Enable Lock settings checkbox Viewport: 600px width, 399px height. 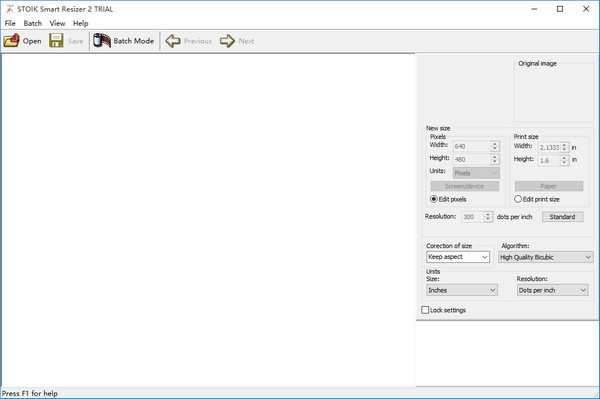coord(425,310)
